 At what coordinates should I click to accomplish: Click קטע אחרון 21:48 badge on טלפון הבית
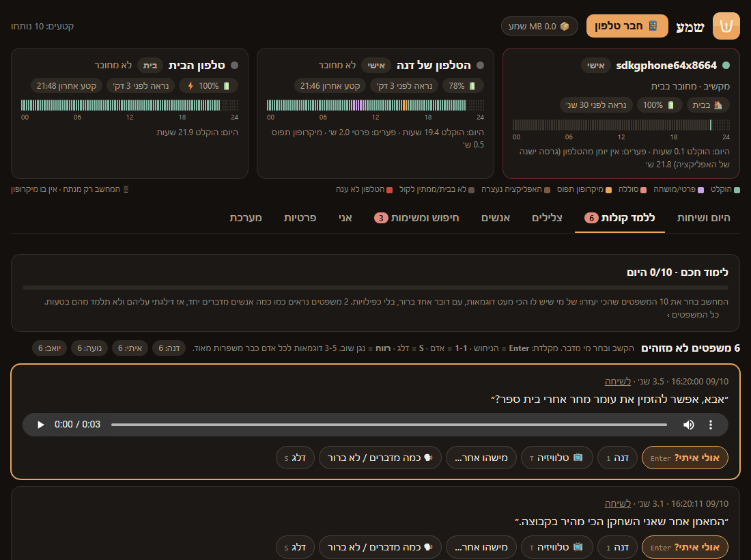point(67,86)
